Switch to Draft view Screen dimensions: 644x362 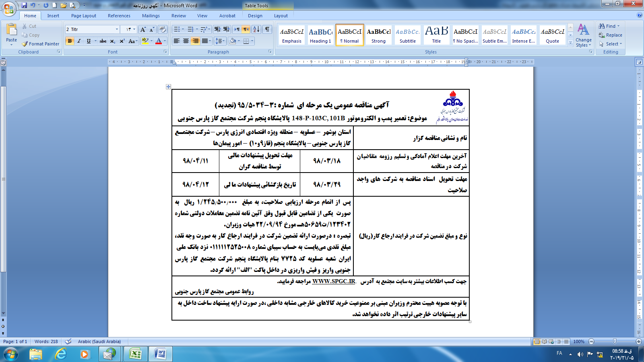(566, 341)
